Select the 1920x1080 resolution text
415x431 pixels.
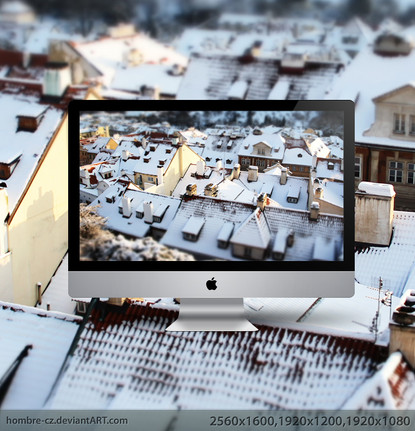(x=378, y=421)
